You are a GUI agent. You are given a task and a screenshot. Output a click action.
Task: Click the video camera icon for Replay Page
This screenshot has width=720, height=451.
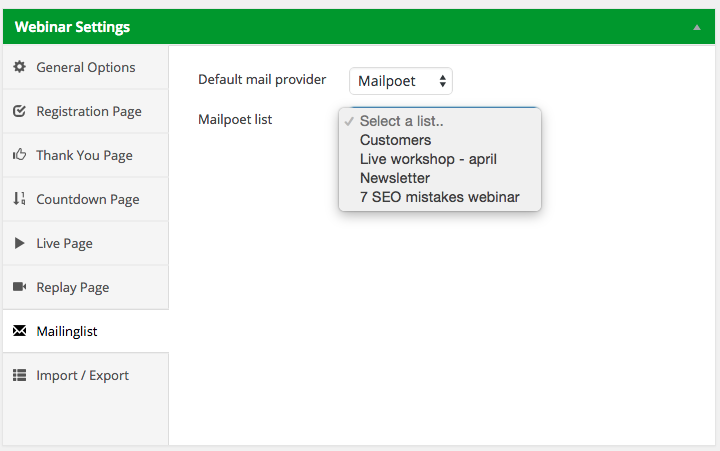pyautogui.click(x=19, y=287)
